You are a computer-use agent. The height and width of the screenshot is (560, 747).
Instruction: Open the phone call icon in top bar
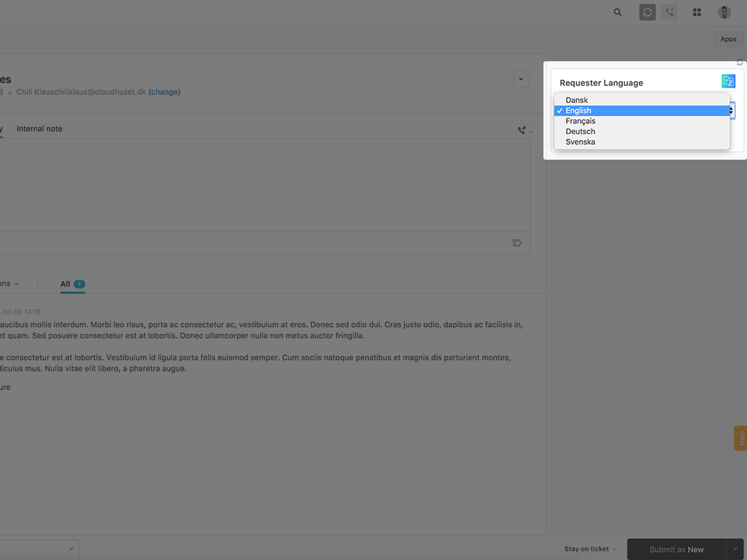click(x=670, y=12)
